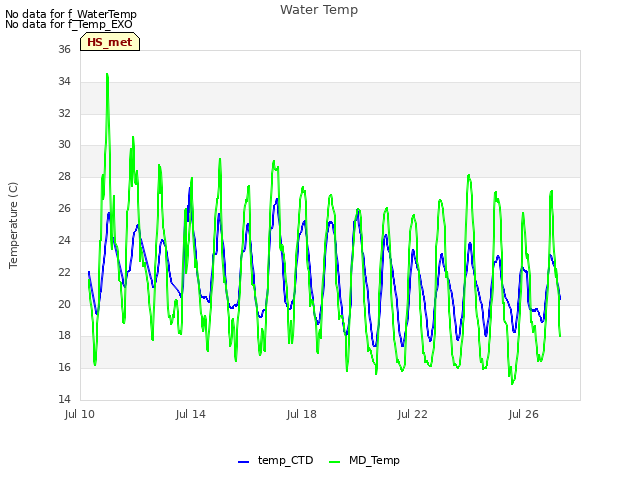
Task: Click the HS_met annotation label
Action: pyautogui.click(x=110, y=42)
